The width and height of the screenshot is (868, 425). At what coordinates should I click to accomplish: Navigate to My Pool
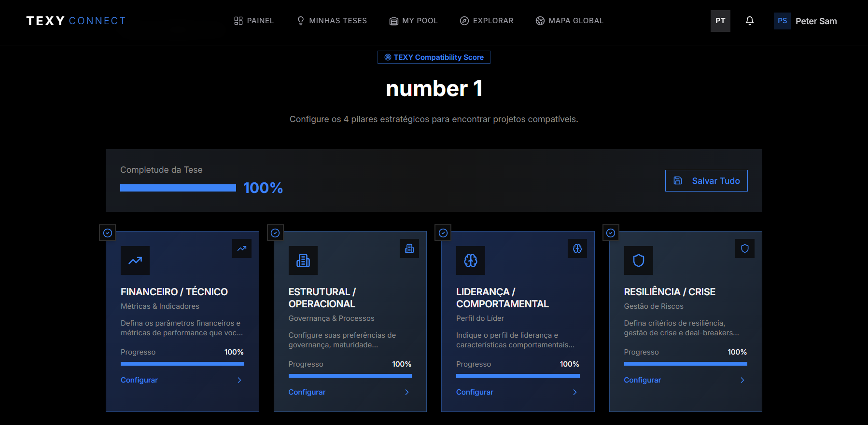[414, 21]
